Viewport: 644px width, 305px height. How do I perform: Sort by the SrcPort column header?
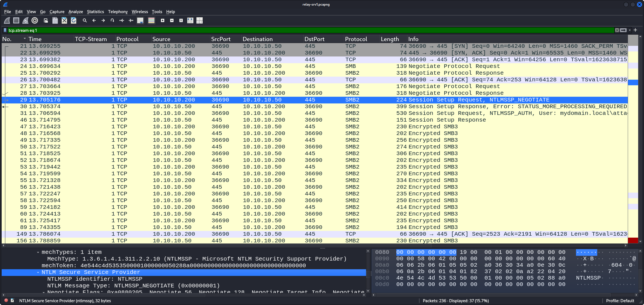pos(226,39)
